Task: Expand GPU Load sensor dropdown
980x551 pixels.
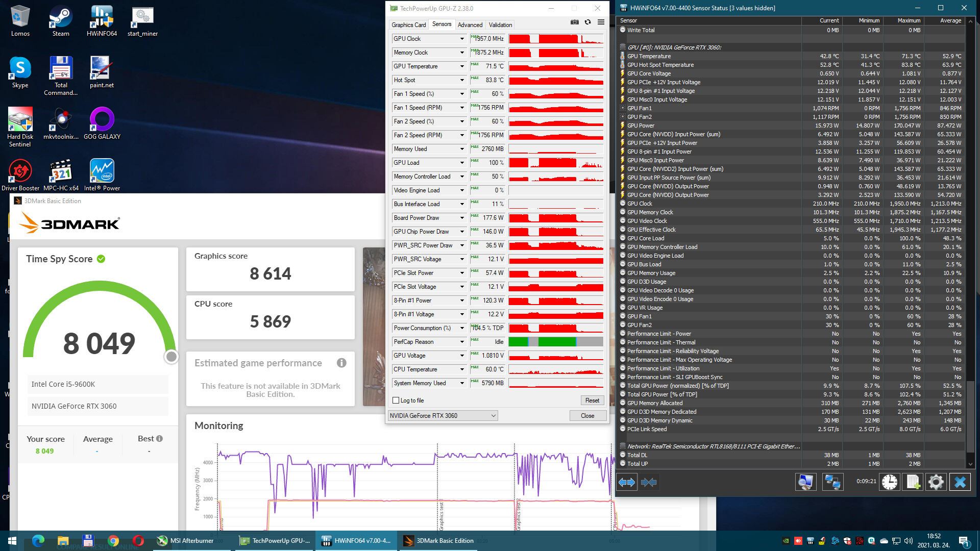Action: 462,163
